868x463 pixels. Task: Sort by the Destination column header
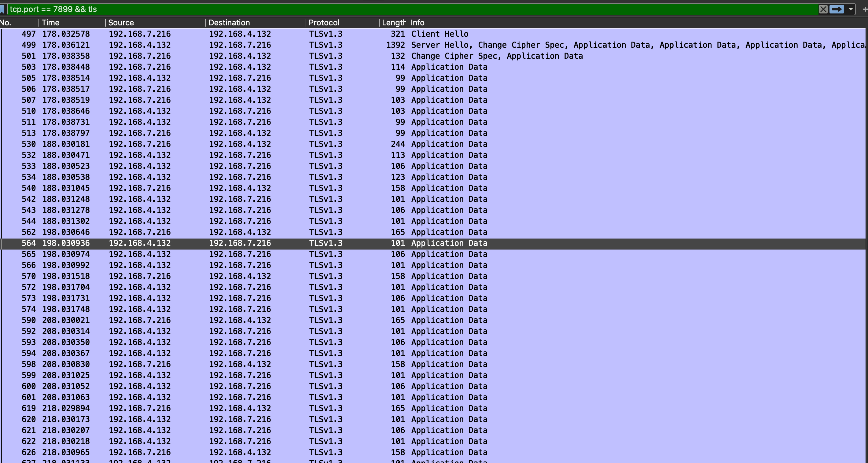(x=256, y=23)
